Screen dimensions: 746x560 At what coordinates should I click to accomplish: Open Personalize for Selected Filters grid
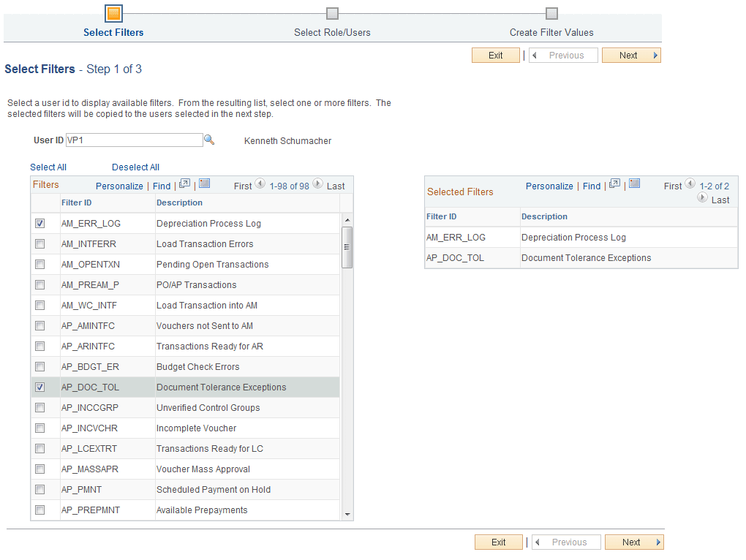(x=549, y=186)
